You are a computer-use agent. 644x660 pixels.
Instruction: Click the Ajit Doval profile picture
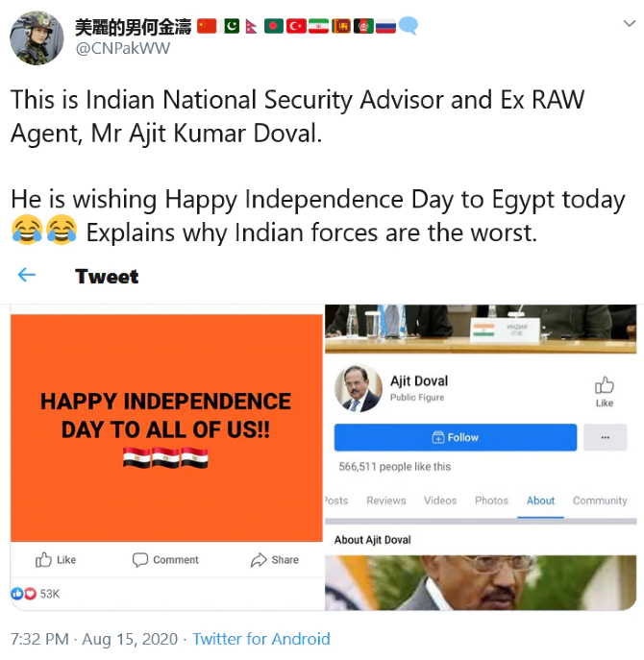tap(359, 388)
